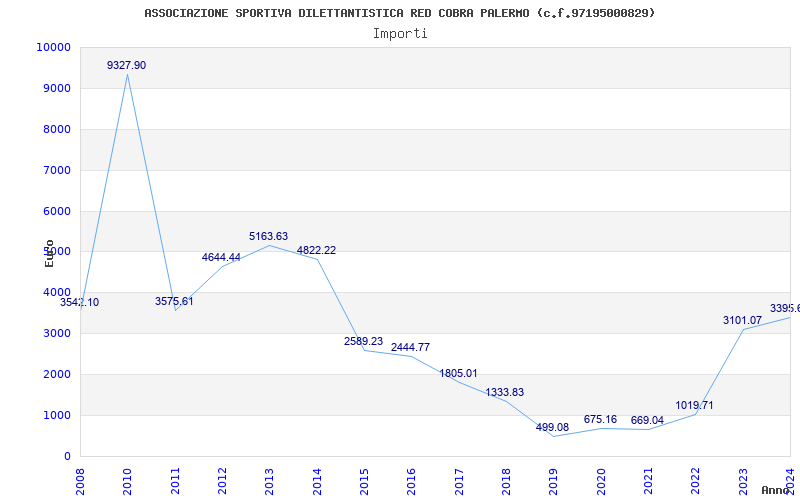Screen dimensions: 800x500
Task: Click the 2589.23 data label
Action: [363, 341]
